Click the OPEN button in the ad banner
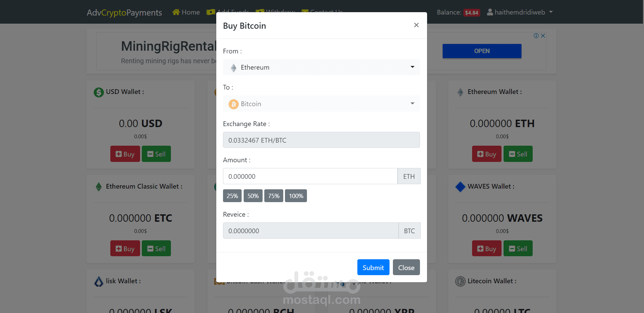The width and height of the screenshot is (644, 313). click(x=482, y=51)
